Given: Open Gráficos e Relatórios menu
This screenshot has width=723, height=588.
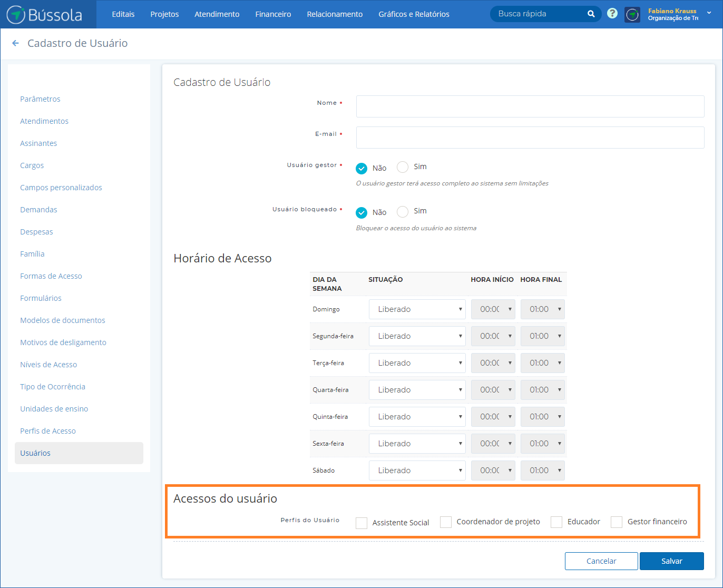Looking at the screenshot, I should click(x=414, y=14).
